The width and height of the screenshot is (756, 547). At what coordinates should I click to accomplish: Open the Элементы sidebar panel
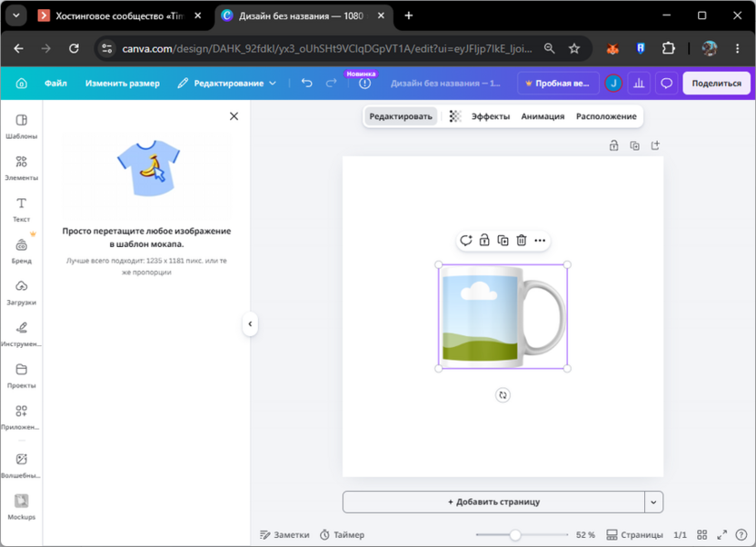click(21, 168)
